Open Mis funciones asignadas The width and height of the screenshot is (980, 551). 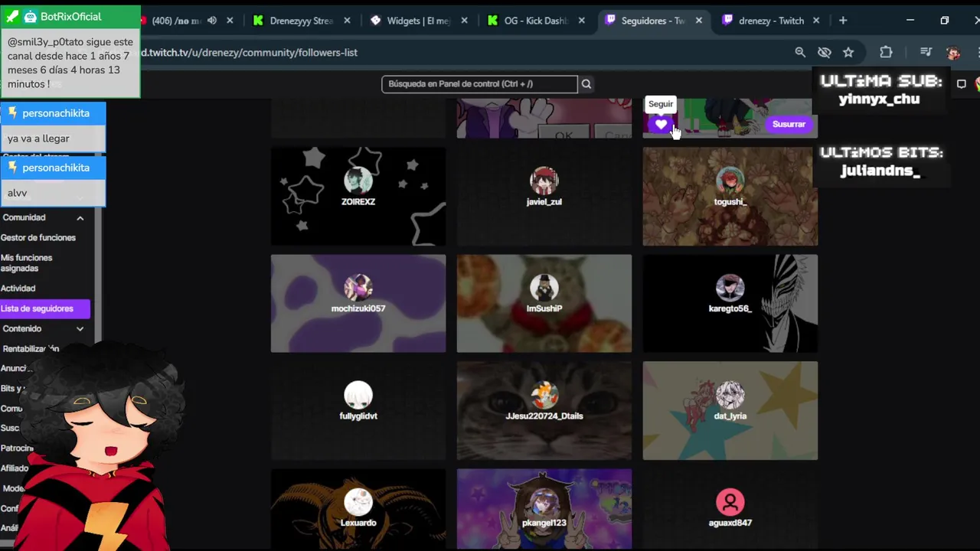27,263
